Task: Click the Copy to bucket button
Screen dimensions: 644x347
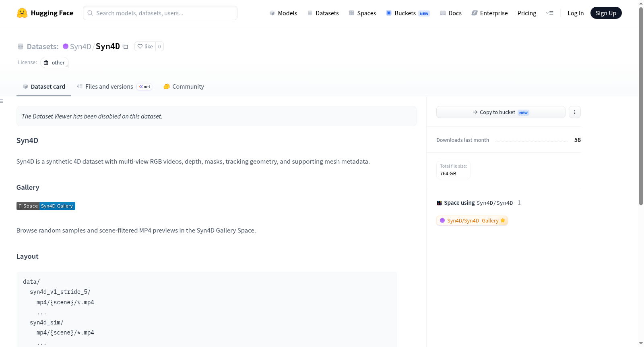Action: point(501,112)
